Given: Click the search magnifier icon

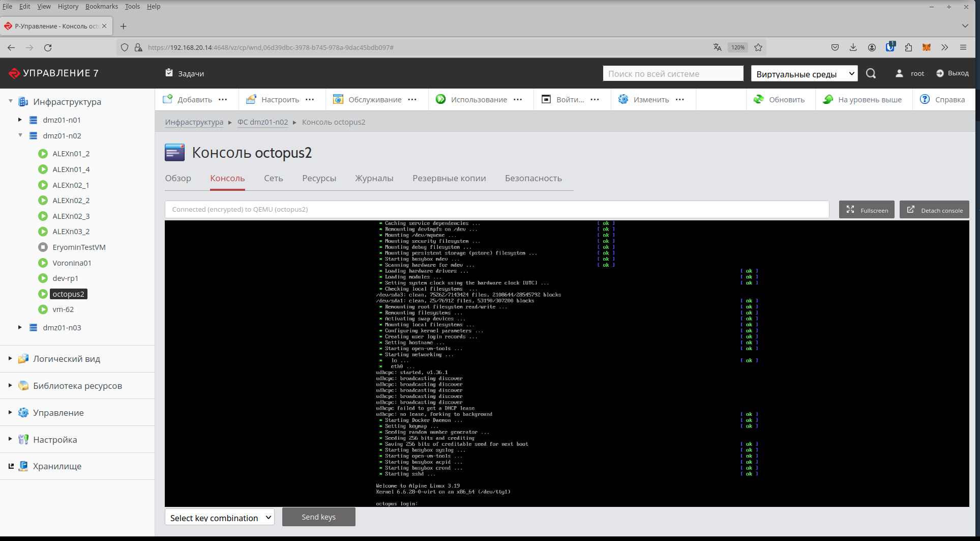Looking at the screenshot, I should [x=871, y=73].
